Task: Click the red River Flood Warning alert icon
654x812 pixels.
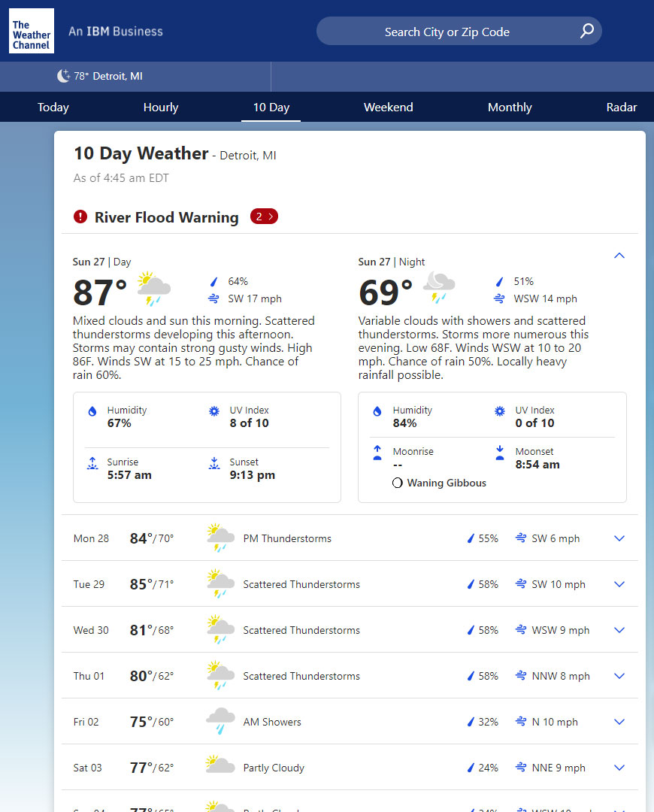Action: 80,217
